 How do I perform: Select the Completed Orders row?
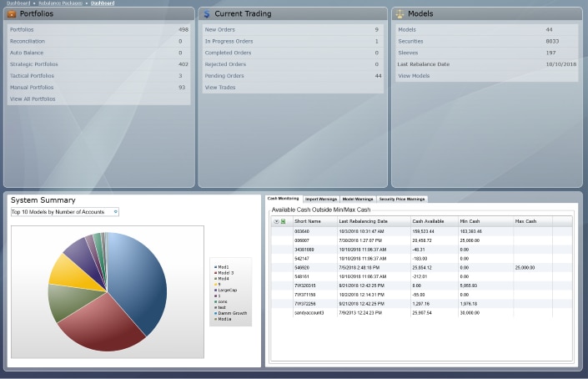pos(293,53)
